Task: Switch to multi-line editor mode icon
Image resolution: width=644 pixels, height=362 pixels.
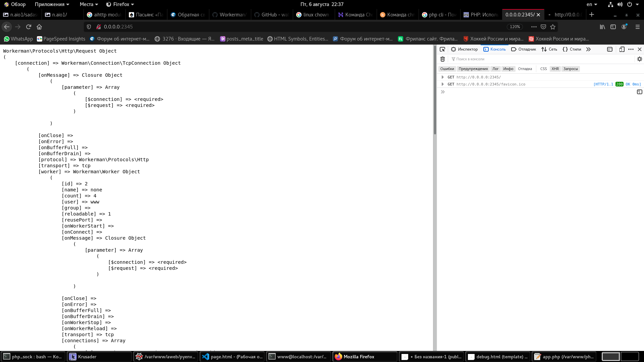Action: point(639,92)
